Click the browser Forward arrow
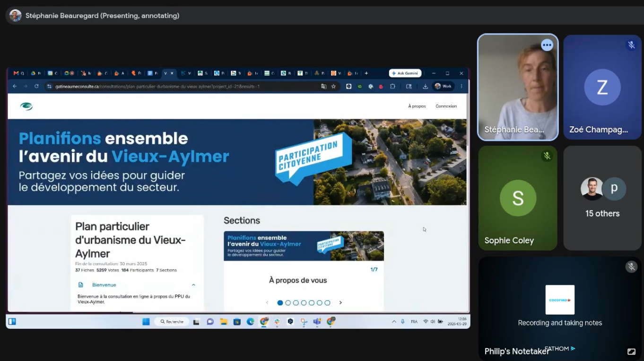 tap(26, 87)
